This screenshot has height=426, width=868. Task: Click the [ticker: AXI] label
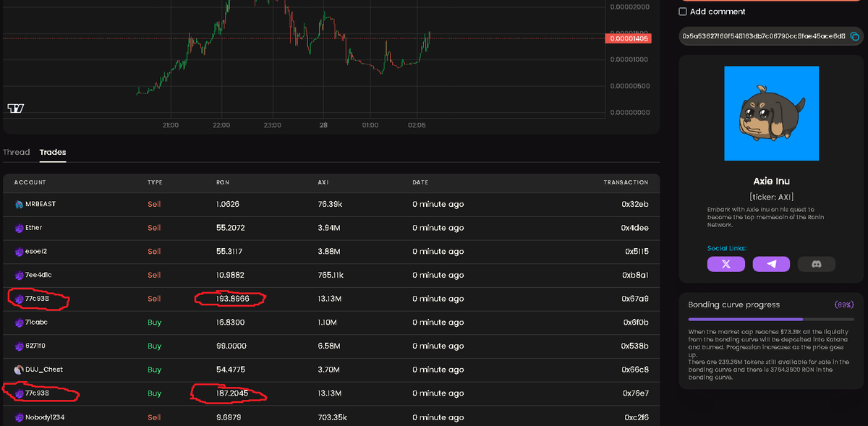[x=771, y=197]
